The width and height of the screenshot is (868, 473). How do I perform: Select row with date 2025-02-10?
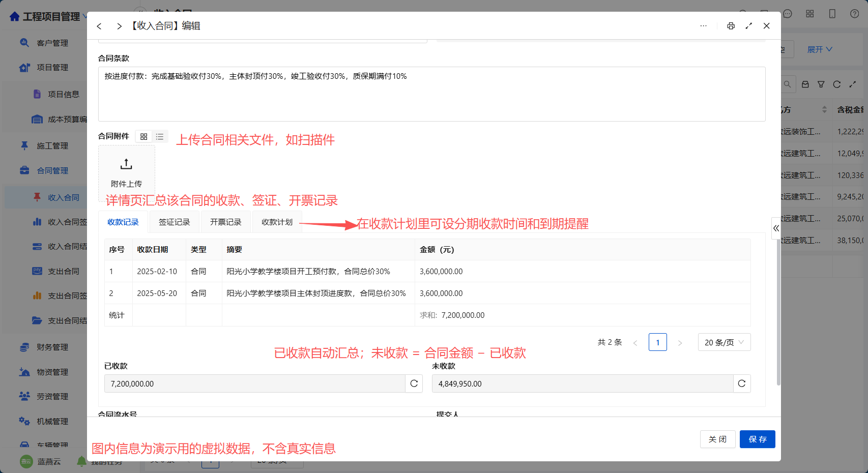[x=427, y=272]
